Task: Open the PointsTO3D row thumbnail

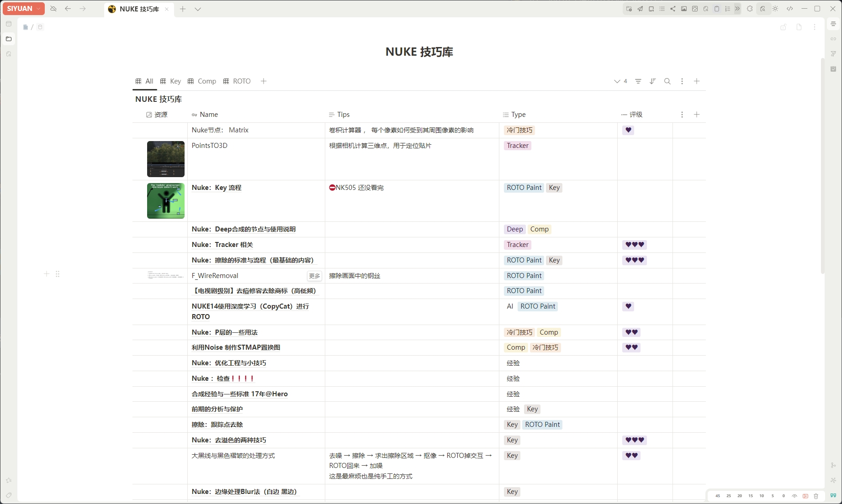Action: click(x=166, y=159)
